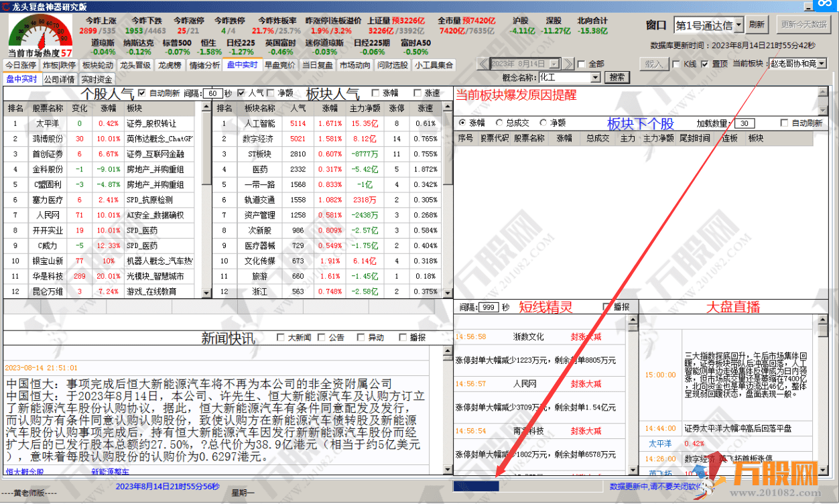839x504 pixels.
Task: Open the 概念名称 化工 dropdown
Action: tap(595, 78)
